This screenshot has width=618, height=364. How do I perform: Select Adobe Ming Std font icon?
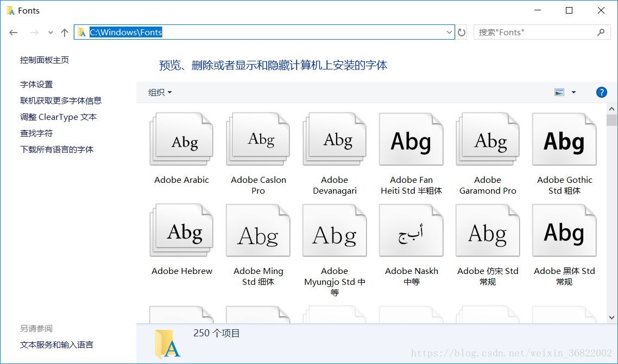[258, 231]
